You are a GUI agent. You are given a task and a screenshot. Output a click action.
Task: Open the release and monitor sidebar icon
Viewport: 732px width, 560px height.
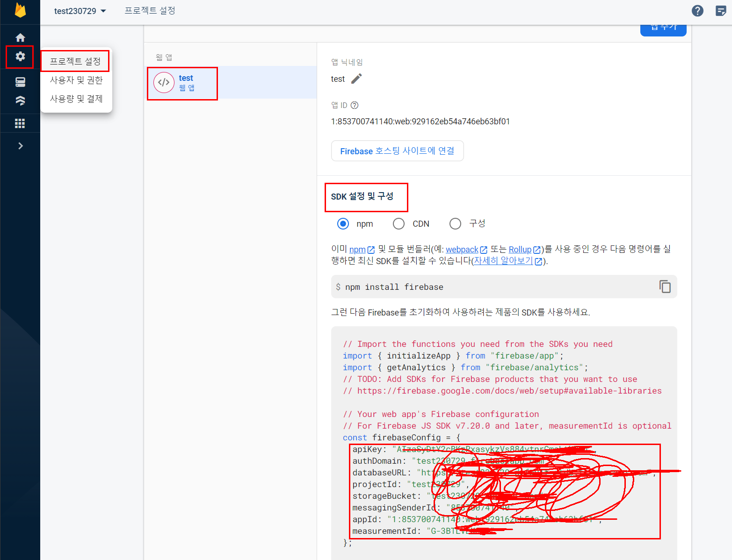point(20,101)
